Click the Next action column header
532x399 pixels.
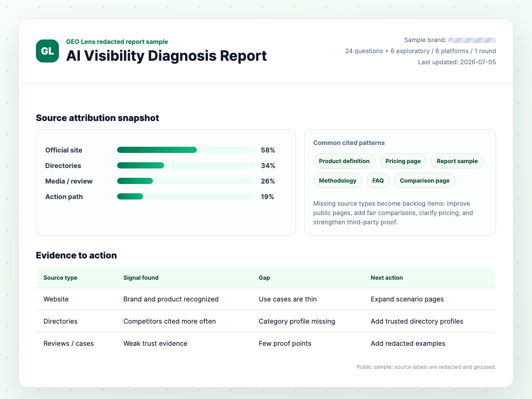tap(387, 278)
